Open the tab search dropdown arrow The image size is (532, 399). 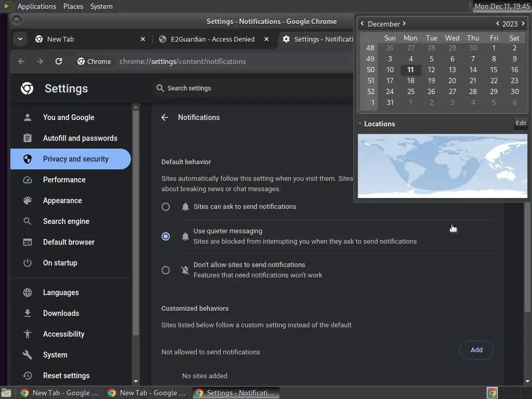pos(20,39)
